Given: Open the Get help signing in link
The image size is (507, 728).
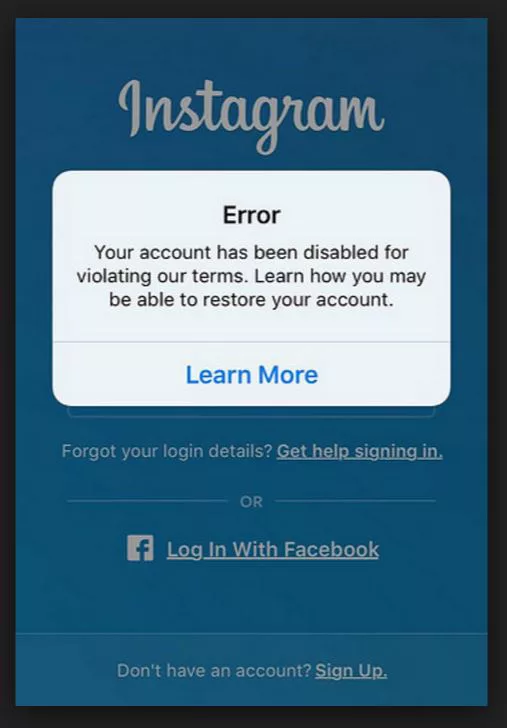Looking at the screenshot, I should [x=359, y=451].
